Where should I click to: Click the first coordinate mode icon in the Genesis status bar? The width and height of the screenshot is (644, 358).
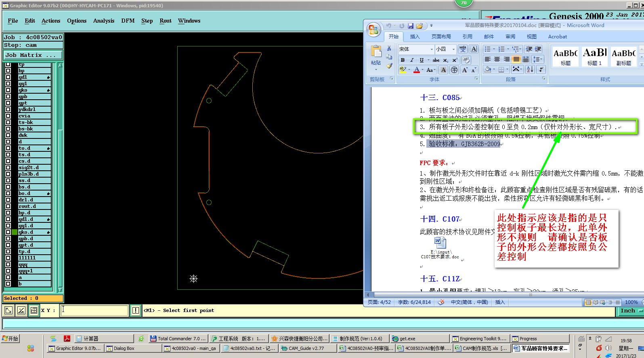pyautogui.click(x=8, y=310)
